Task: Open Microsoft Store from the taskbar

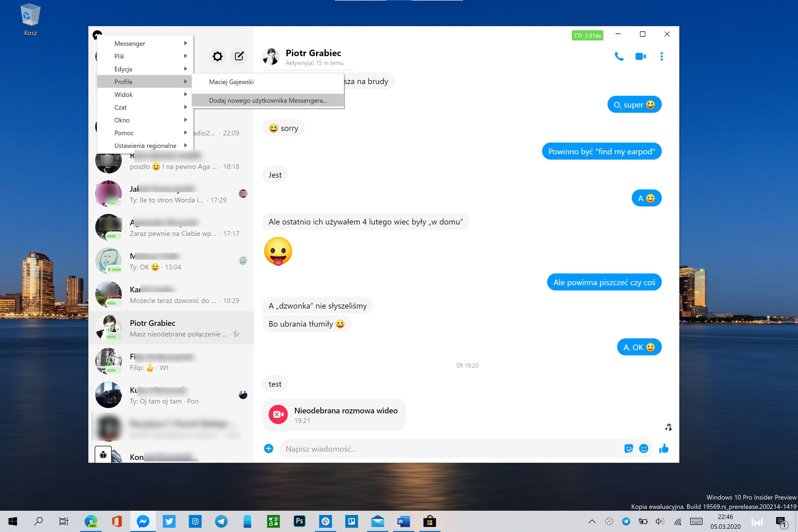Action: pyautogui.click(x=430, y=521)
